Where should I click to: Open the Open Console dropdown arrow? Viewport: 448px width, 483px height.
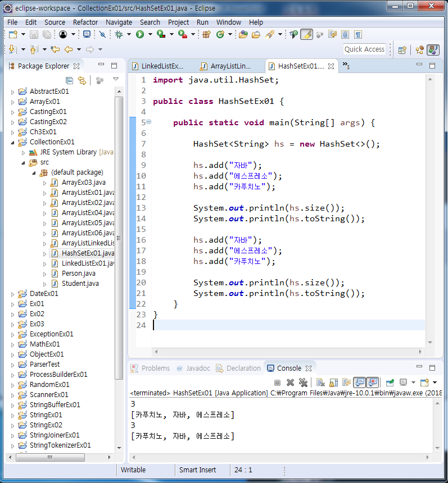(435, 382)
